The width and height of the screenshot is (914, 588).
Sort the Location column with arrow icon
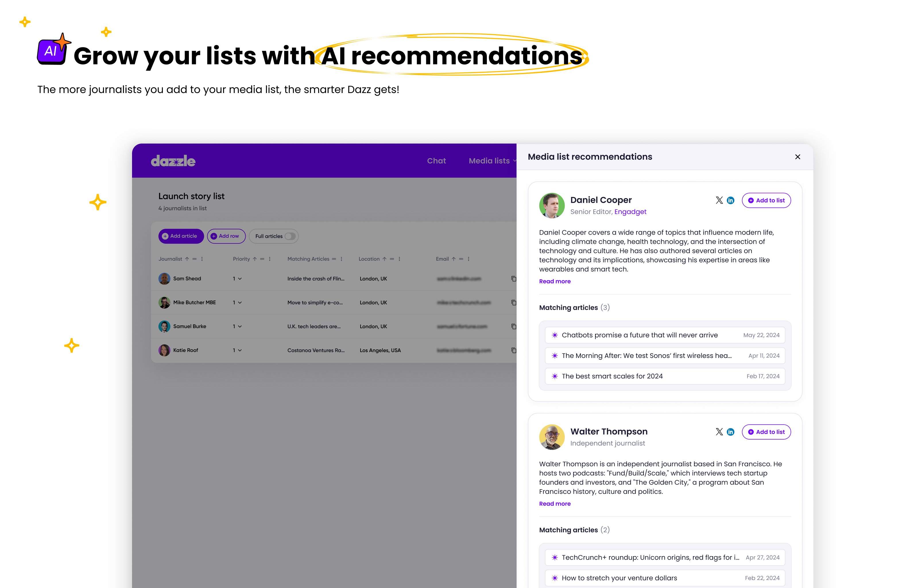[x=384, y=259]
